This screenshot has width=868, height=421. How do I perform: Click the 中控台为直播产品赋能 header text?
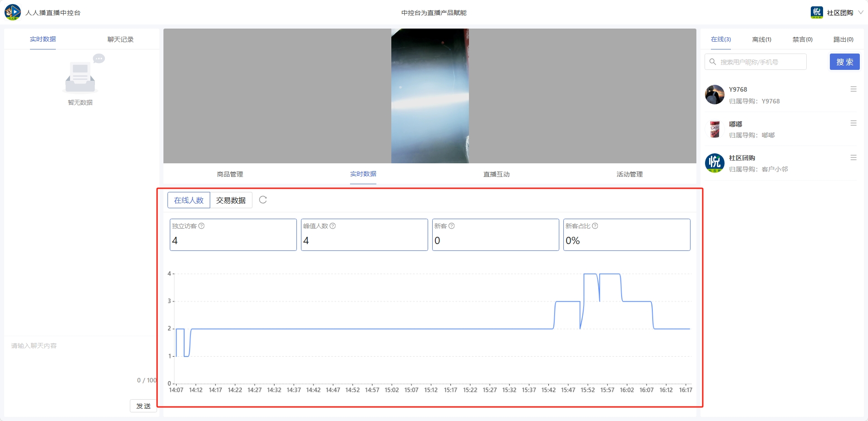tap(434, 13)
